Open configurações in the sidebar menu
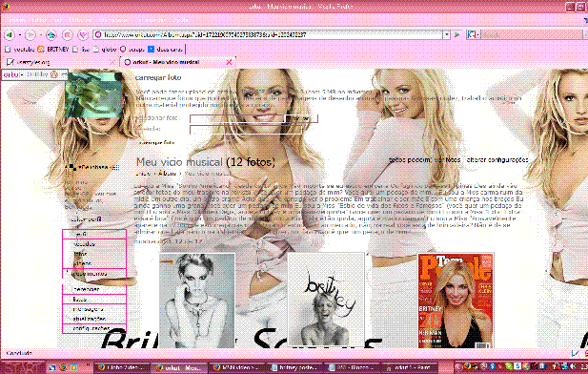 [x=94, y=328]
